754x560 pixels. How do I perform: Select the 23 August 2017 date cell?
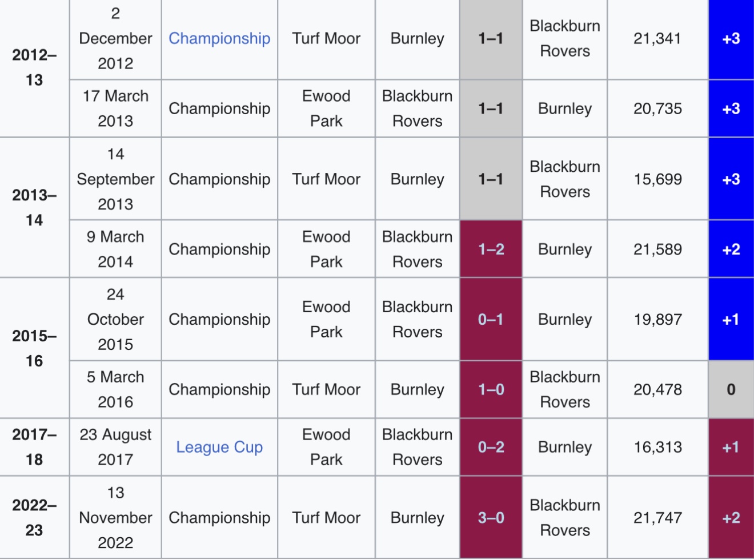point(115,447)
